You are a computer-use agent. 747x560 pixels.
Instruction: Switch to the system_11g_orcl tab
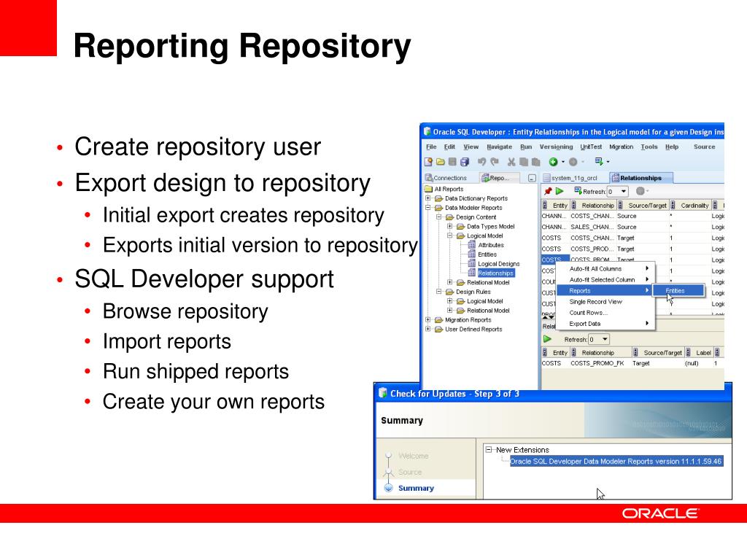[x=570, y=178]
